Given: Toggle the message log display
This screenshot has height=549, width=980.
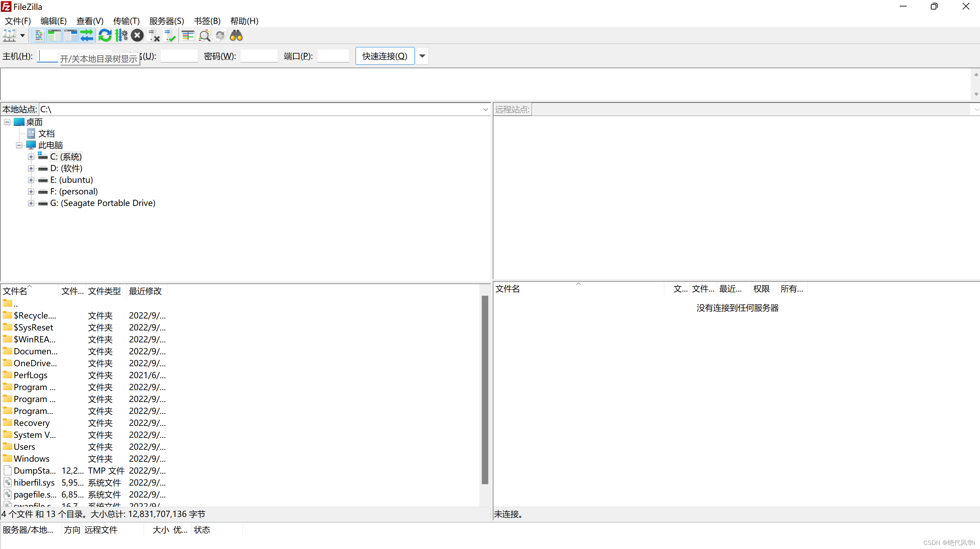Looking at the screenshot, I should pos(39,36).
